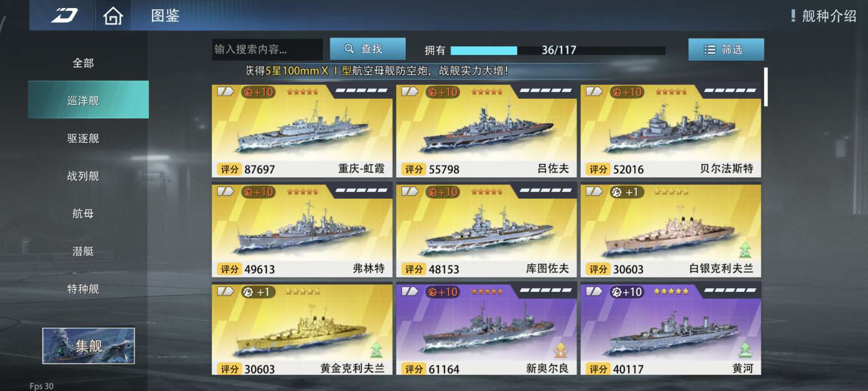Image resolution: width=868 pixels, height=391 pixels.
Task: Open the 舰种介绍 ship type info
Action: point(824,16)
